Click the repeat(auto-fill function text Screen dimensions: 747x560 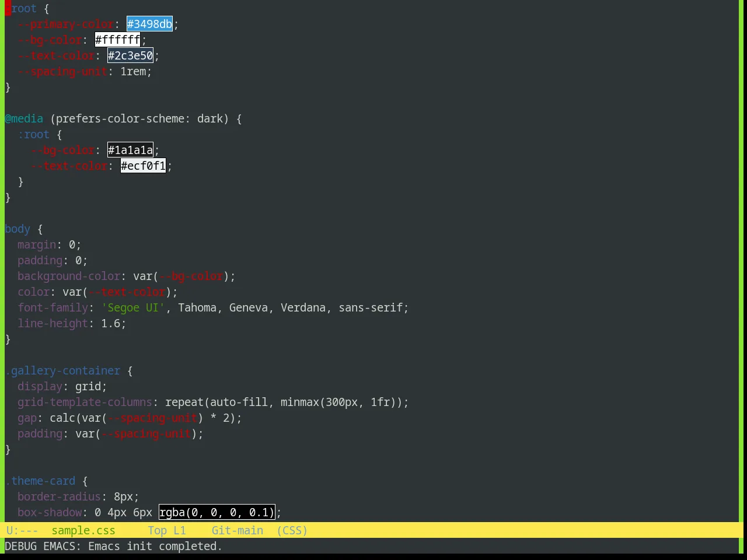coord(217,402)
